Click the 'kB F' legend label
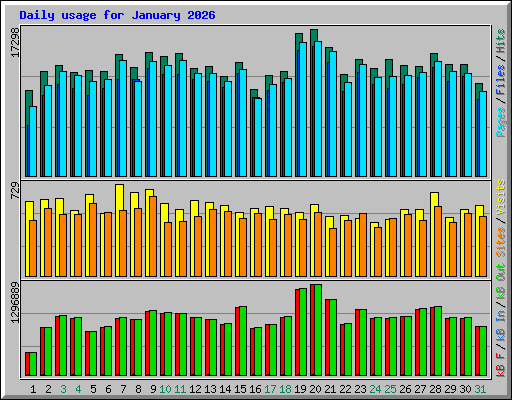Viewport: 512px width, 400px height. pyautogui.click(x=501, y=365)
